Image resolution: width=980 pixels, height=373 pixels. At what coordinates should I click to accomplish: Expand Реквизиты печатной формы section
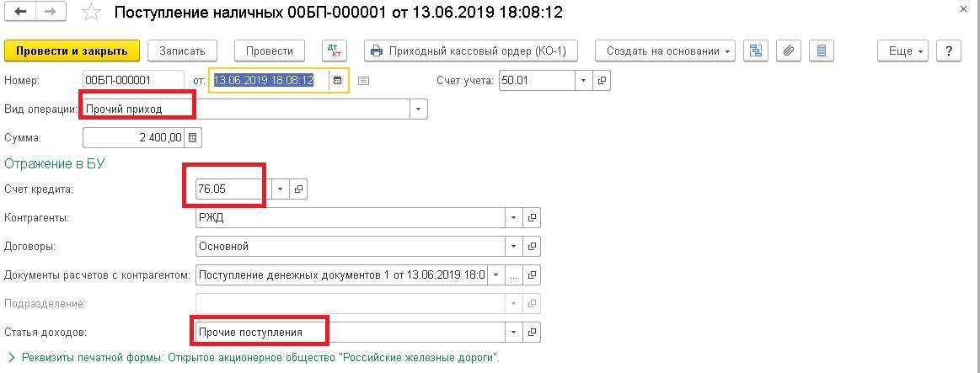pyautogui.click(x=255, y=358)
